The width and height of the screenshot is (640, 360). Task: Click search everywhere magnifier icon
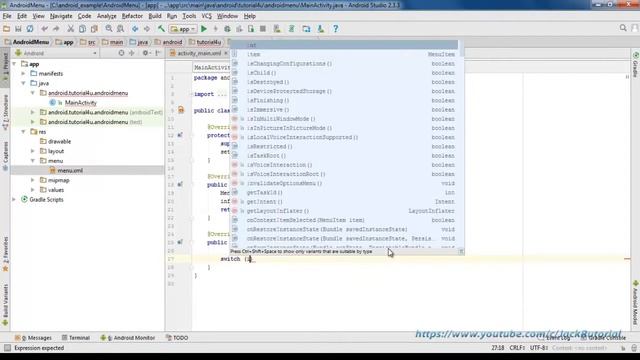[623, 28]
